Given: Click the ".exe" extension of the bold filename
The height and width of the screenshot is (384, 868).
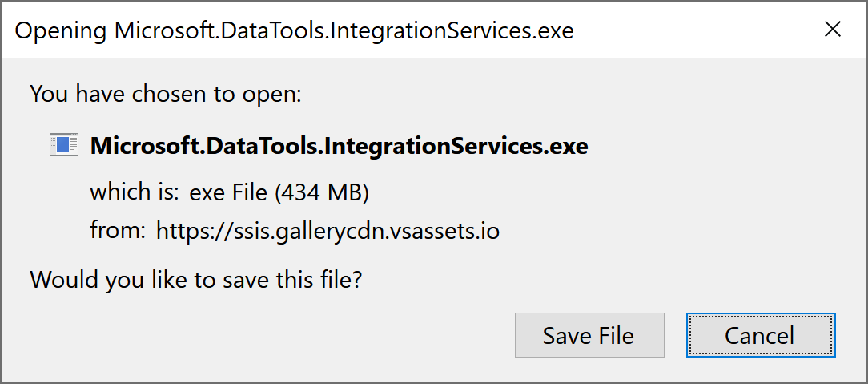Looking at the screenshot, I should click(x=566, y=146).
